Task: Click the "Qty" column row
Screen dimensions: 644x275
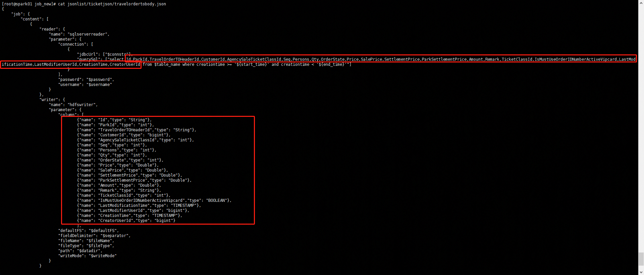Action: [x=112, y=155]
